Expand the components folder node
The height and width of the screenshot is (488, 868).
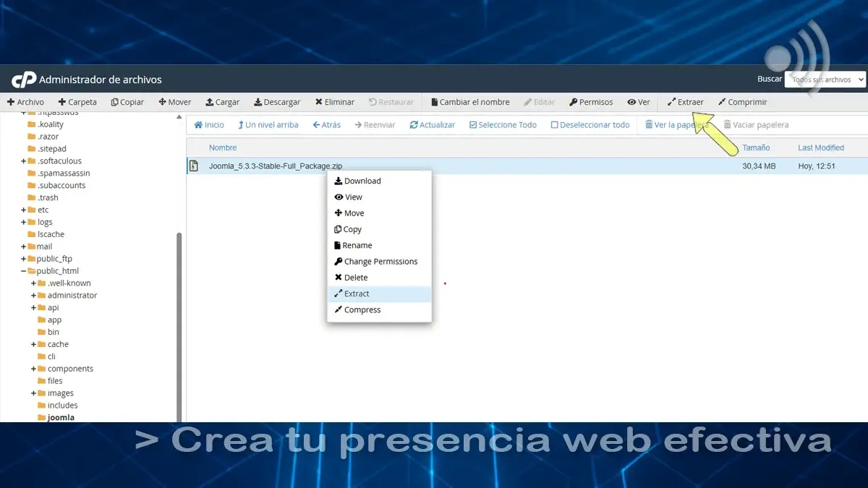33,368
